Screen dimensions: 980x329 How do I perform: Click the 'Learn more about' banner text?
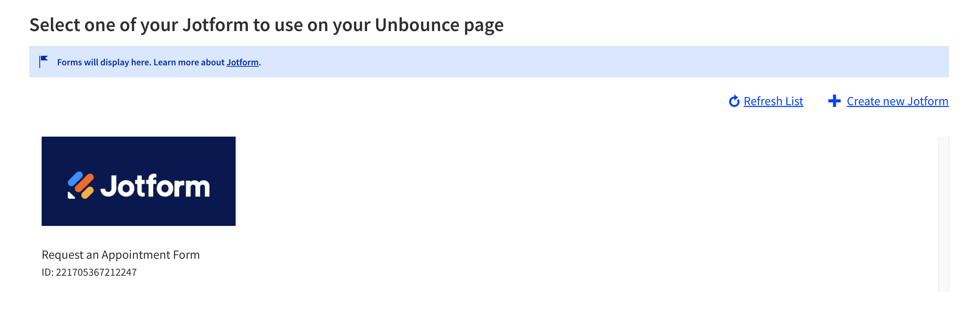tap(189, 62)
